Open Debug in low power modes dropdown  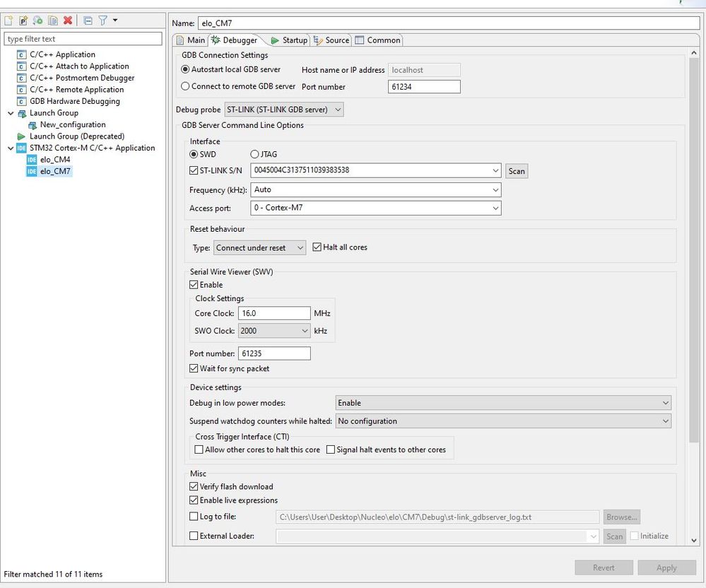tap(503, 403)
